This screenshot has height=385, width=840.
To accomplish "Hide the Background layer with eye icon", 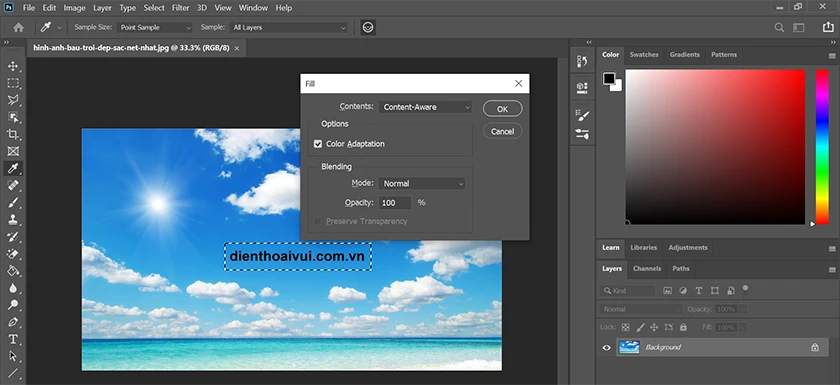I will 606,348.
